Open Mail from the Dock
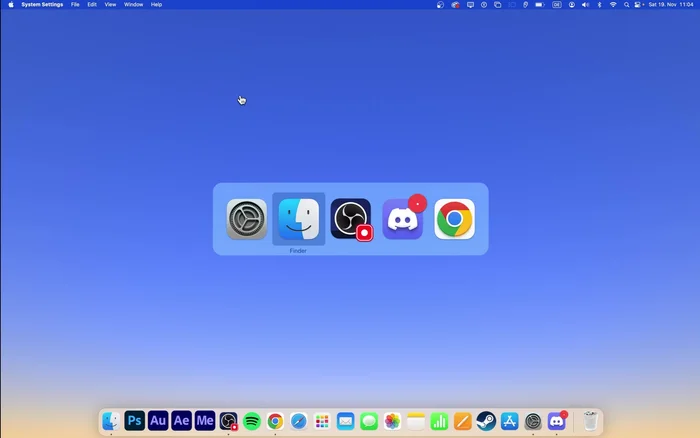 click(346, 421)
